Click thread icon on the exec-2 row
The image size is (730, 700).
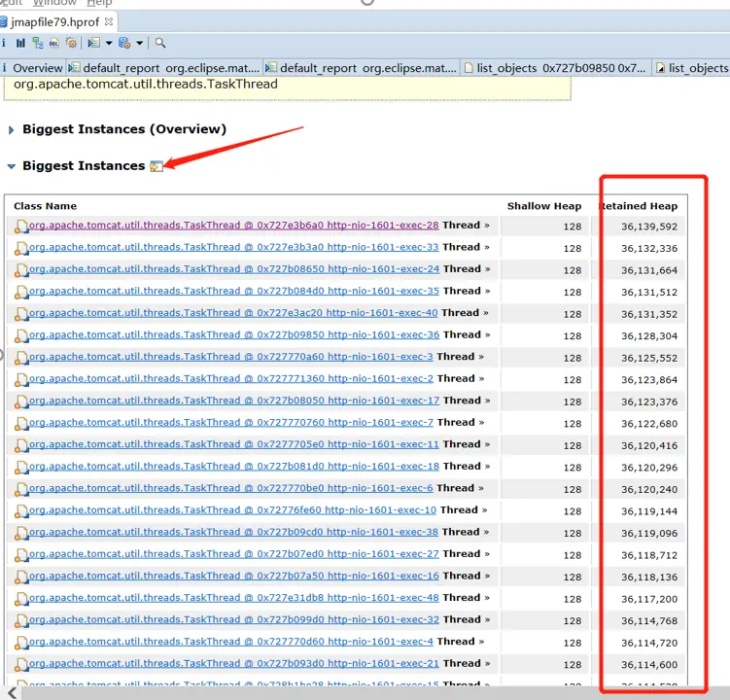(21, 379)
